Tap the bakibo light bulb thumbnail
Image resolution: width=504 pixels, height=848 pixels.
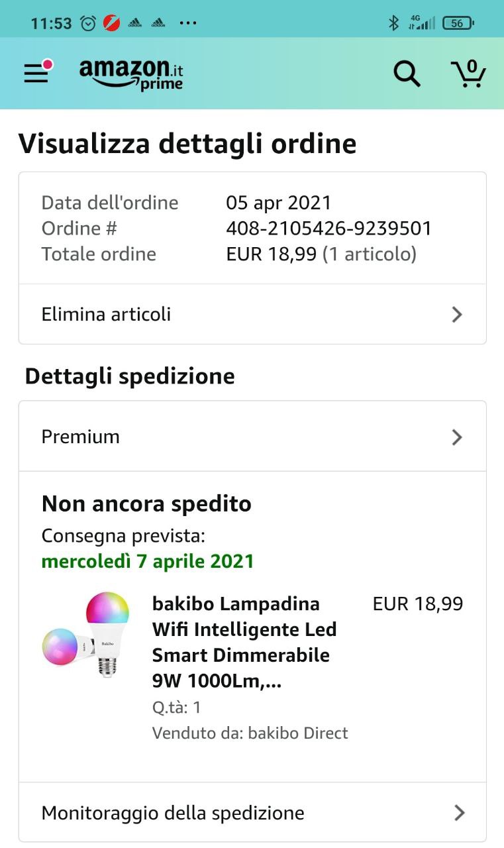point(87,635)
